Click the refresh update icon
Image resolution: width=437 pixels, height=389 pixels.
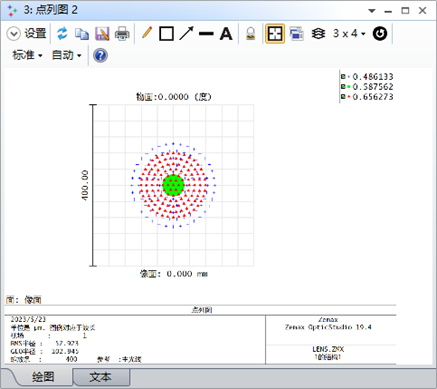62,34
